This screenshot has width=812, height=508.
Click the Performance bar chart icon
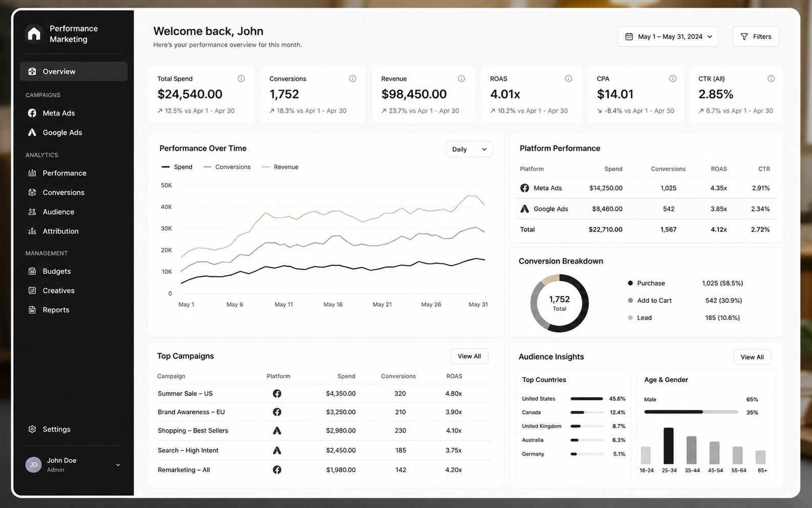[32, 173]
